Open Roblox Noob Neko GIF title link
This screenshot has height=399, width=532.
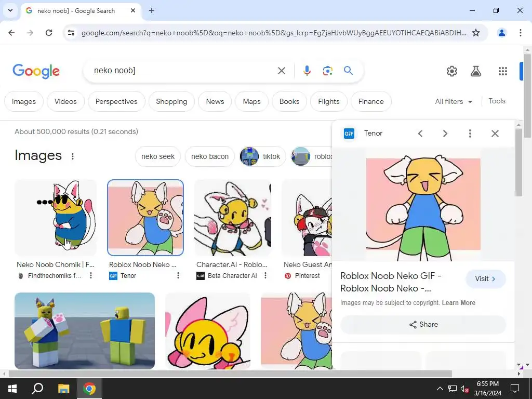[391, 282]
